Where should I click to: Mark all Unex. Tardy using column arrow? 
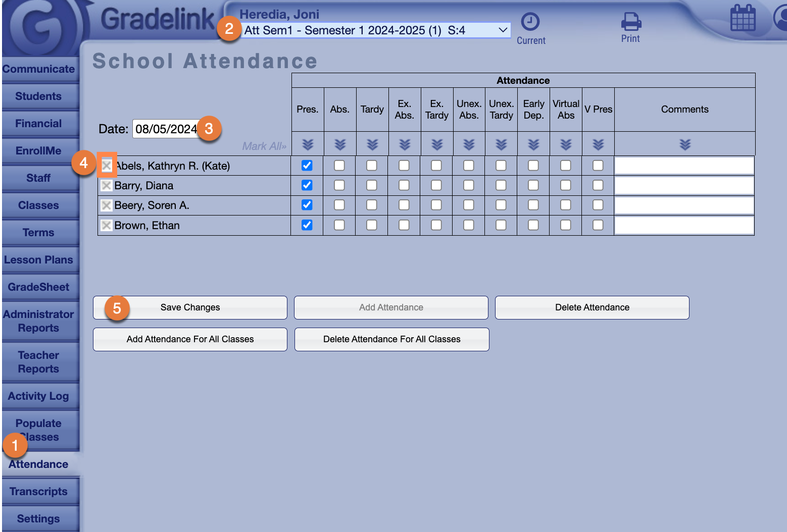(x=501, y=145)
